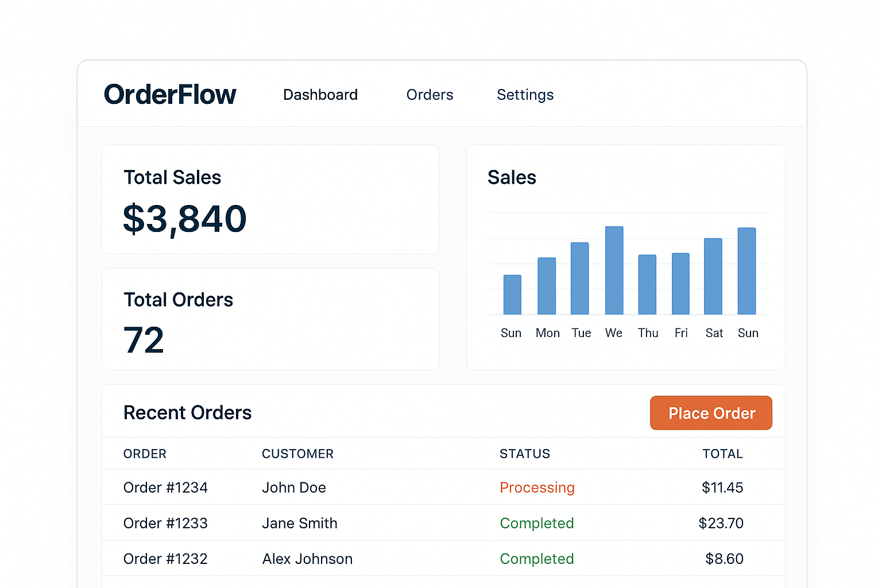Click the Processing status of Order #1234
Image resolution: width=882 pixels, height=588 pixels.
click(537, 488)
